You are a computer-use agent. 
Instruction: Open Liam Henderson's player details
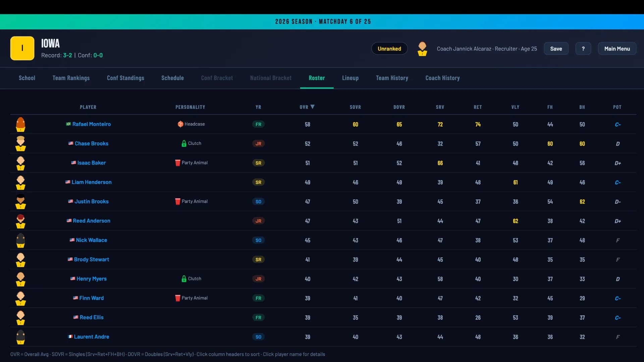point(92,182)
